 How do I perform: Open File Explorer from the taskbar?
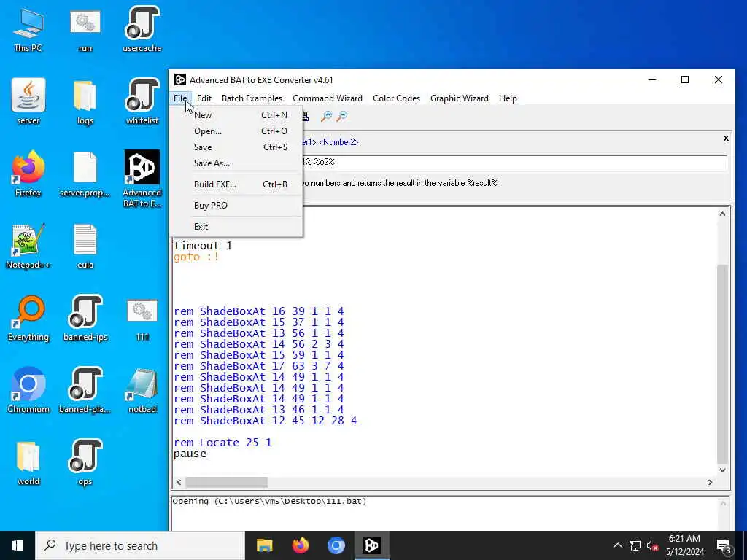pos(264,545)
